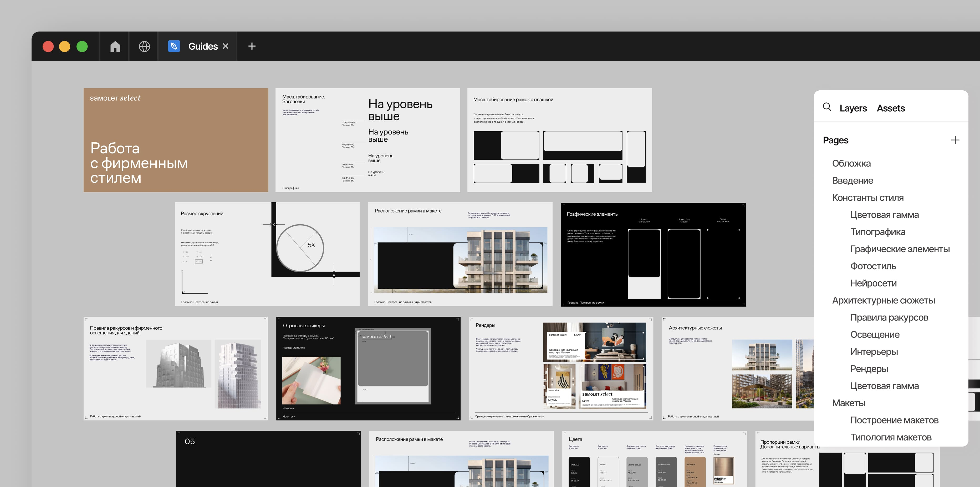Click the brown Samolet Select cover frame
Image resolution: width=980 pixels, height=487 pixels.
tap(176, 140)
